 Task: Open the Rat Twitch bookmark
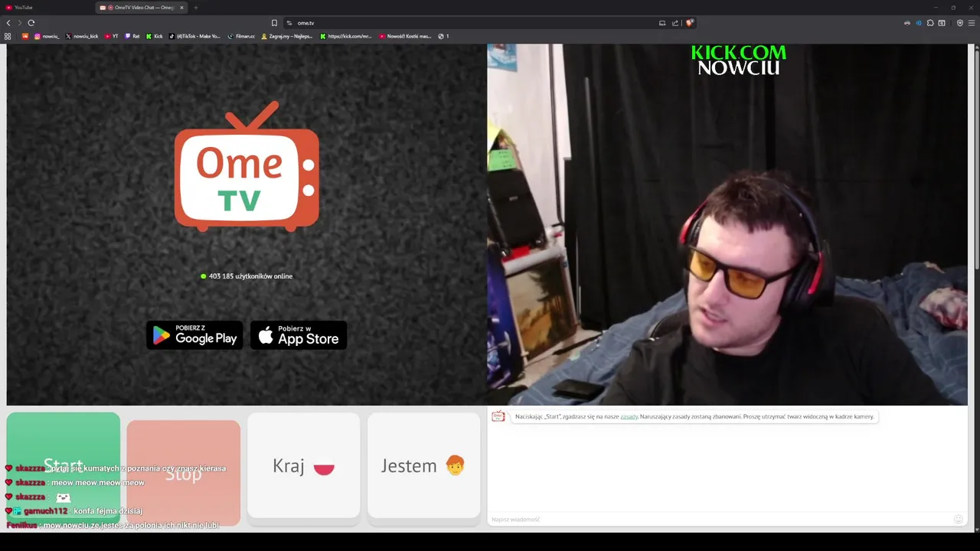[x=132, y=36]
